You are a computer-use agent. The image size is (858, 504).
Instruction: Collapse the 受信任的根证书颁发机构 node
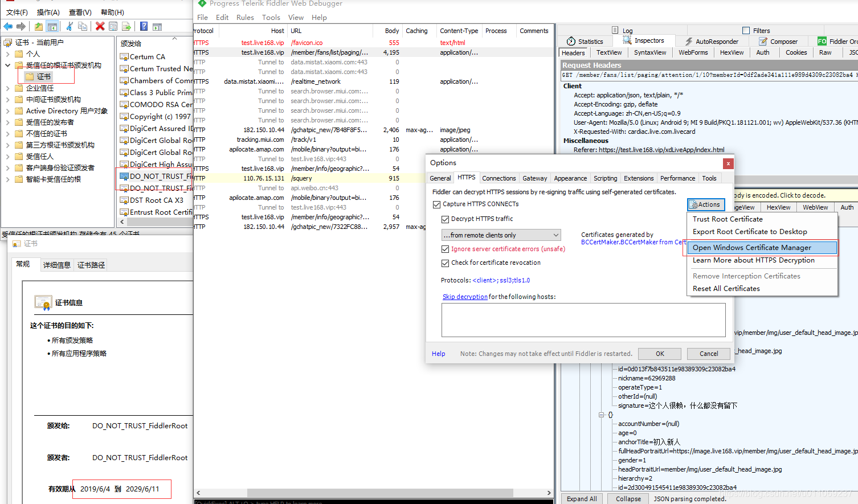pyautogui.click(x=7, y=65)
